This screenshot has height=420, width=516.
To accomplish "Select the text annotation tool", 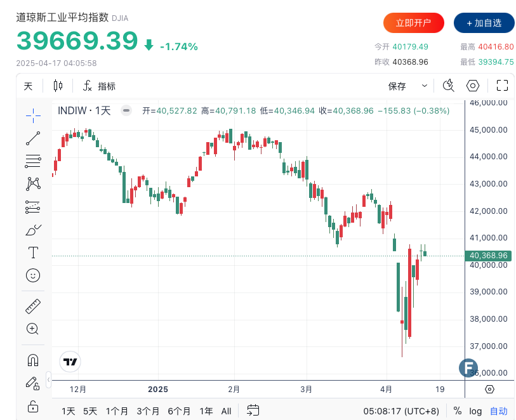I will click(33, 253).
